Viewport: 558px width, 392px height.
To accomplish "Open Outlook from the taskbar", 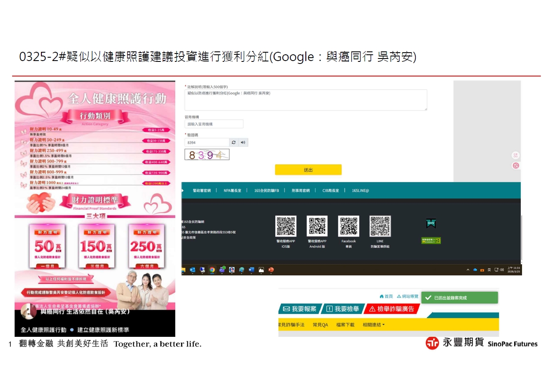I will pos(192,270).
